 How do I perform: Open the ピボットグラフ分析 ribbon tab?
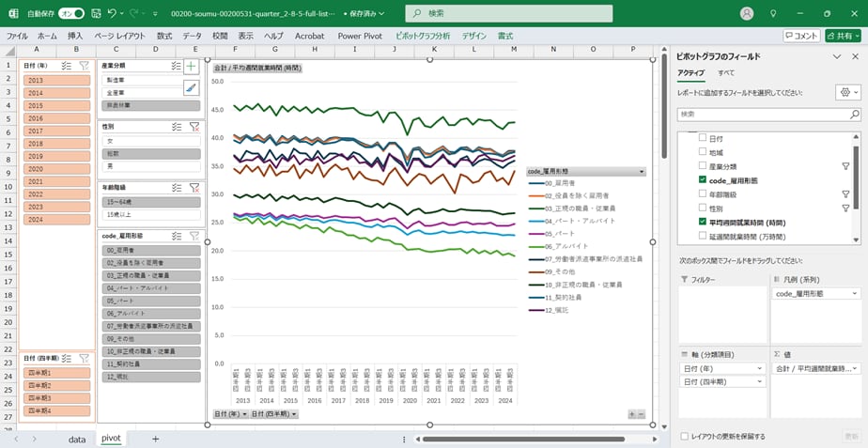coord(423,35)
